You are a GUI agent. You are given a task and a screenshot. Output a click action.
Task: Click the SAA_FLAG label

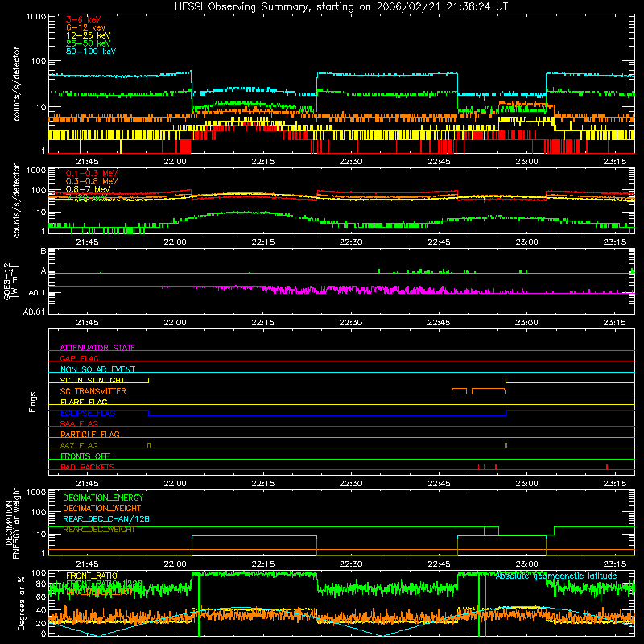click(79, 423)
